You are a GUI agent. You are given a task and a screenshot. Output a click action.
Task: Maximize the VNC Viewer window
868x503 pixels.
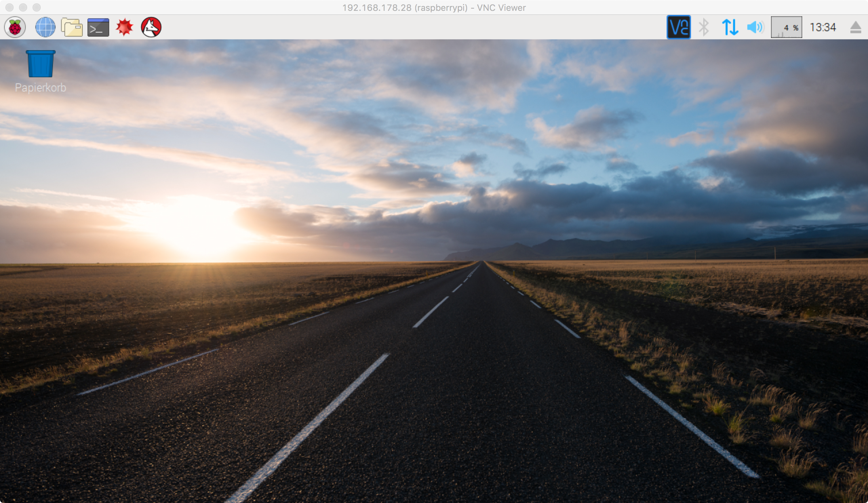click(37, 7)
